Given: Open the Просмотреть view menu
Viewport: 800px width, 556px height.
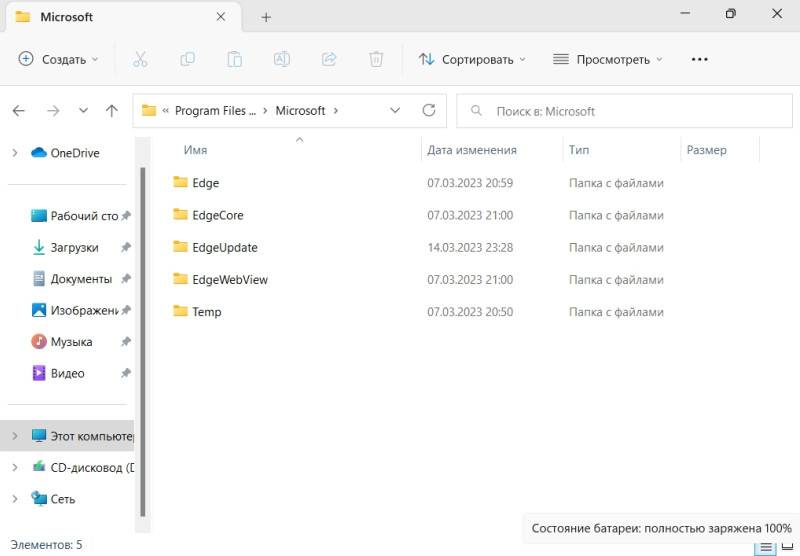Looking at the screenshot, I should pyautogui.click(x=608, y=59).
